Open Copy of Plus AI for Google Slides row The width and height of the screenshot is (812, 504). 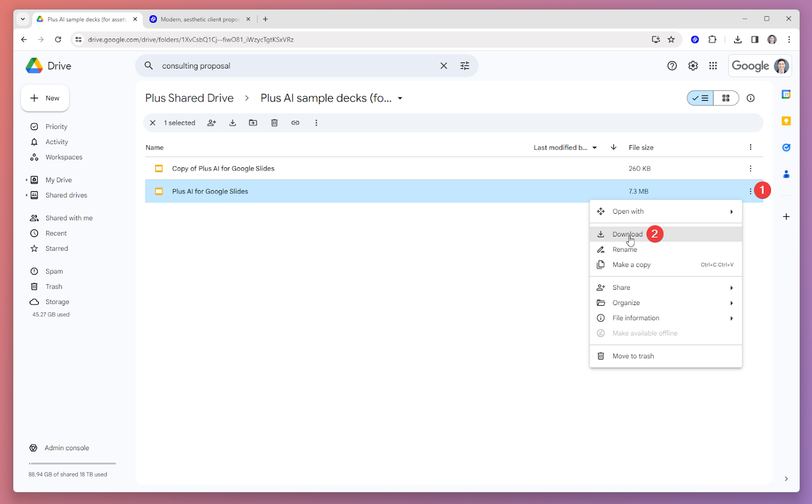[x=454, y=169]
